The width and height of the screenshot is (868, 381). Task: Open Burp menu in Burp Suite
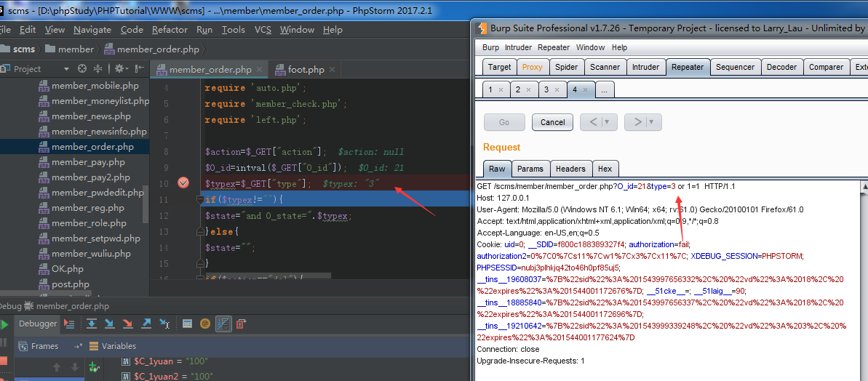(490, 47)
